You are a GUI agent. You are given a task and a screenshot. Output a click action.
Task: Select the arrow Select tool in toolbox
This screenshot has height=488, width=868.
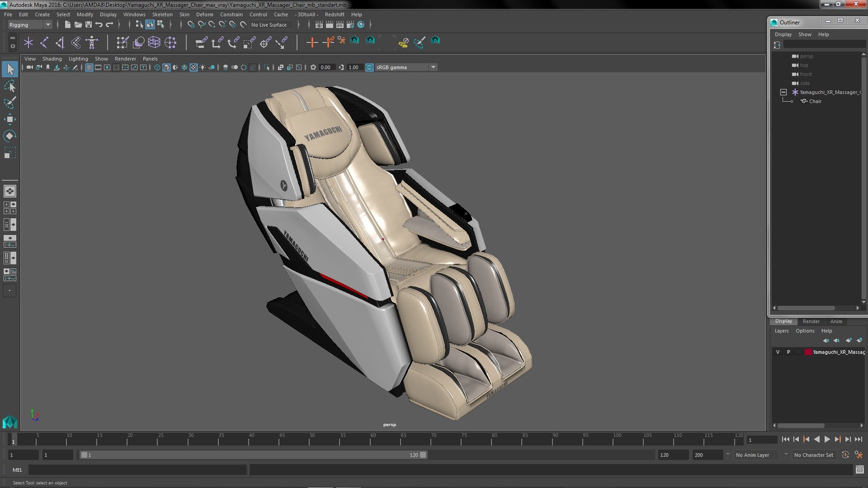[10, 69]
